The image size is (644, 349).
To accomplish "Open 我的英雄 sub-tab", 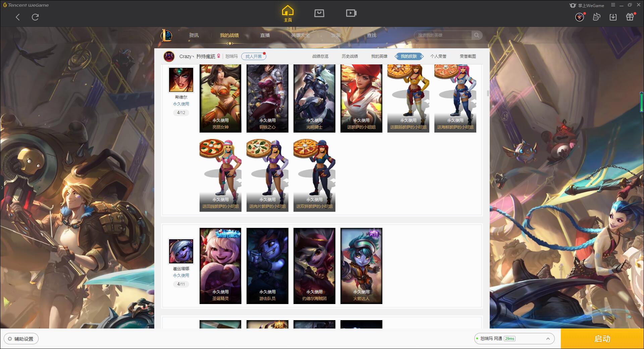I will pyautogui.click(x=379, y=56).
